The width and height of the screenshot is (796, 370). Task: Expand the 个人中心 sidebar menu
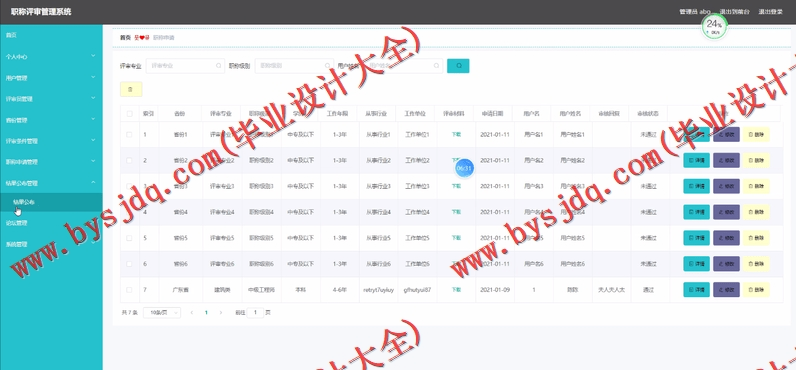51,57
